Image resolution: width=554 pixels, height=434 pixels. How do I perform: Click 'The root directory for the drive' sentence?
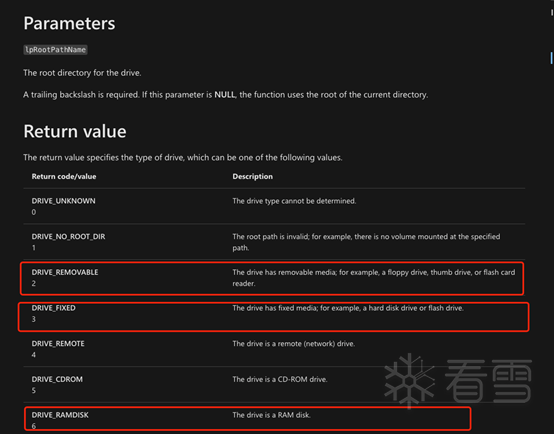point(82,73)
